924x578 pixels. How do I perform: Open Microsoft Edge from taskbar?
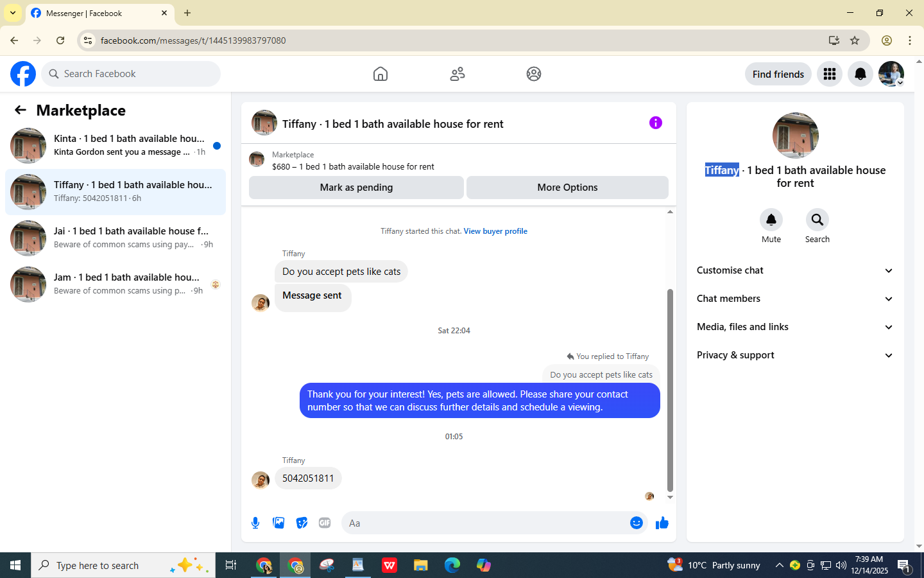452,565
